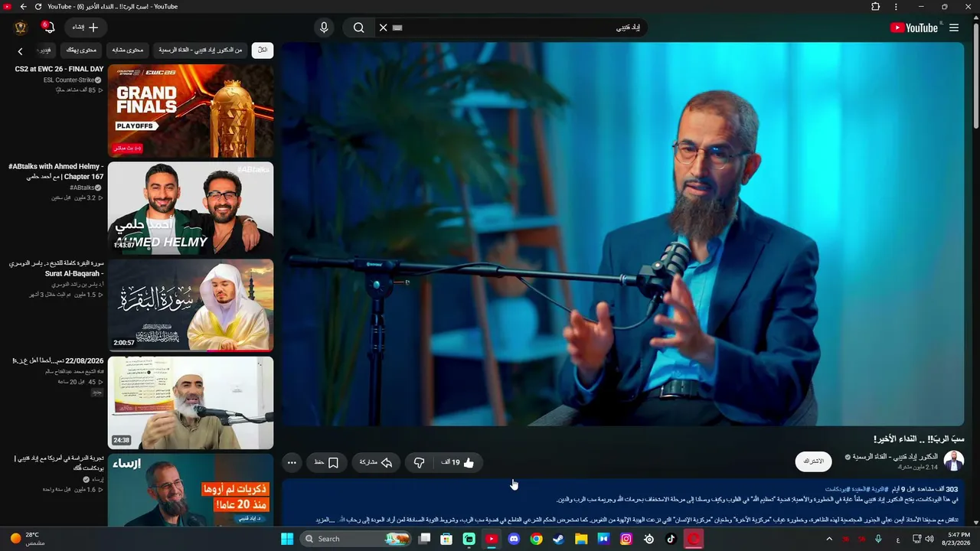Open the ESL Counter-Strike channel link
This screenshot has height=551, width=980.
(x=69, y=80)
